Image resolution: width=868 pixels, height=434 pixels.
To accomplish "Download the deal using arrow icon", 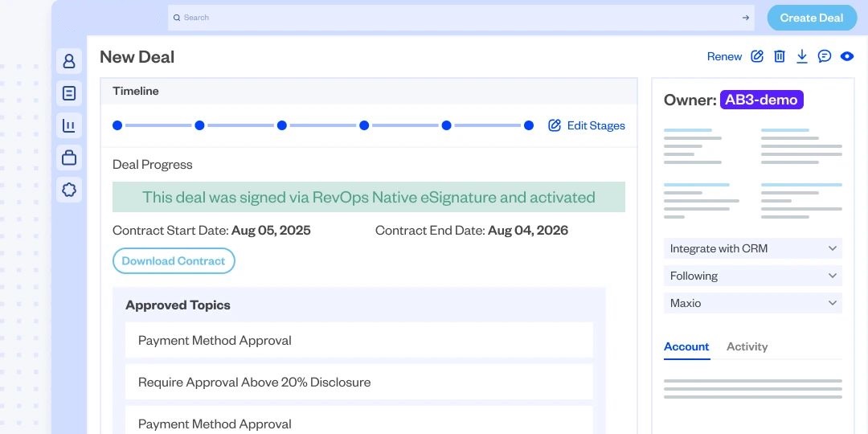I will (x=802, y=56).
